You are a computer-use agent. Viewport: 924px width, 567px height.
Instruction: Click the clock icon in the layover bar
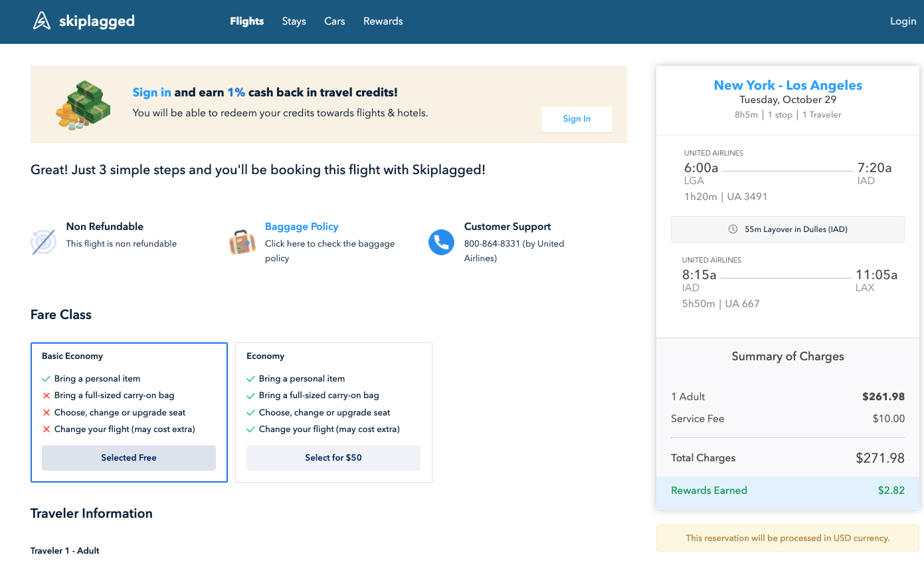(733, 229)
